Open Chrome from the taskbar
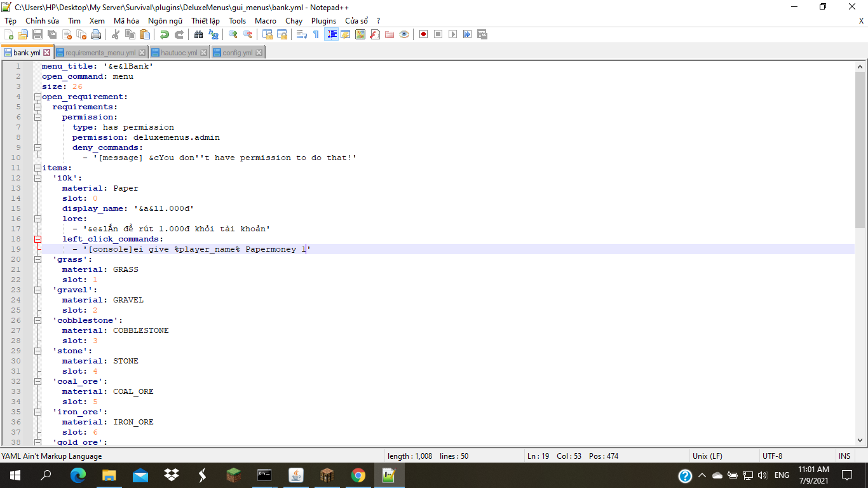868x488 pixels. click(x=358, y=475)
